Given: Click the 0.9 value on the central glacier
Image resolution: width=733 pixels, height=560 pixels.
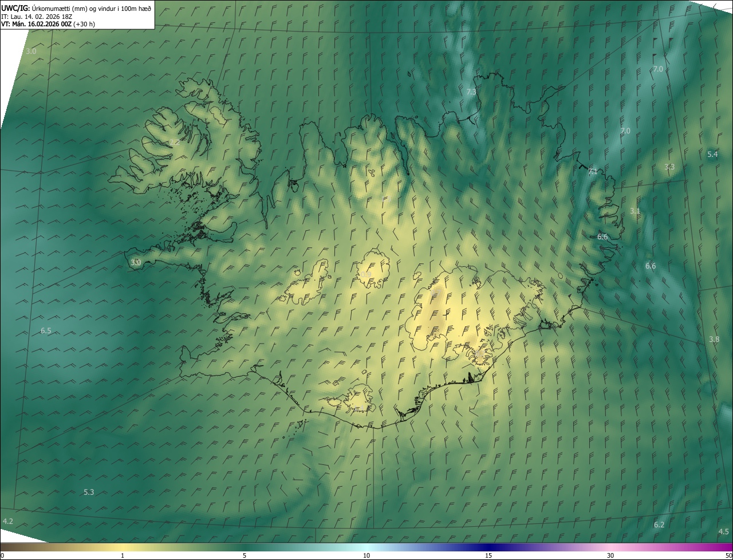Looking at the screenshot, I should pyautogui.click(x=365, y=275).
